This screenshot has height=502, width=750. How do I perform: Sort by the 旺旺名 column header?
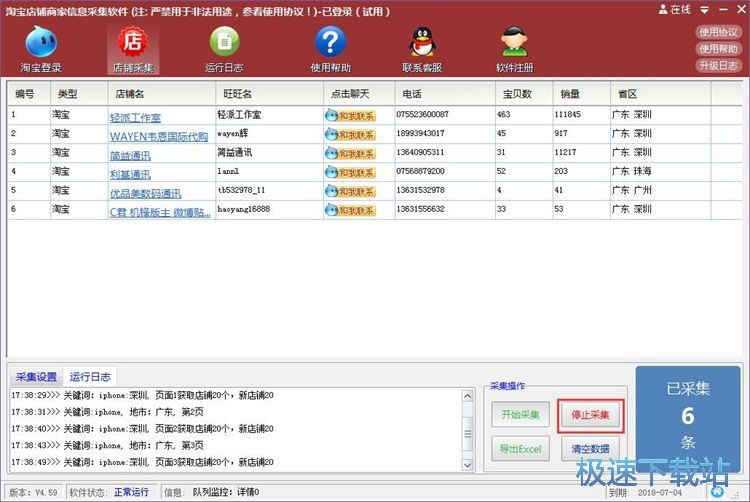(x=270, y=94)
